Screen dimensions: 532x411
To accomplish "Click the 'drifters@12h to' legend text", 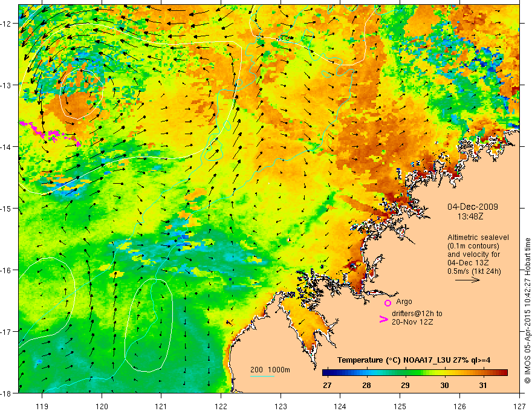I will [x=417, y=314].
